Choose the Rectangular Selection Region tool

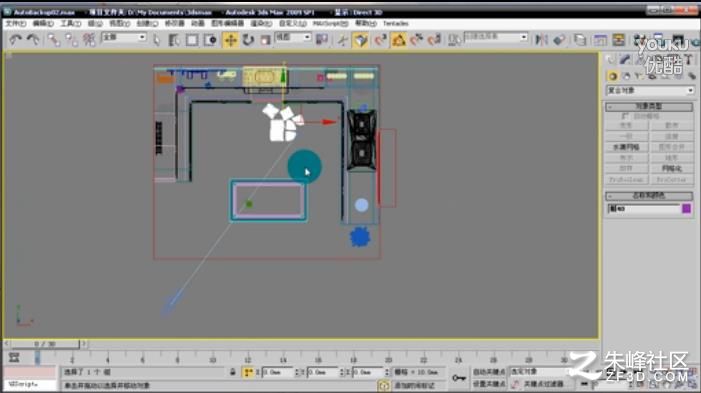(192, 40)
